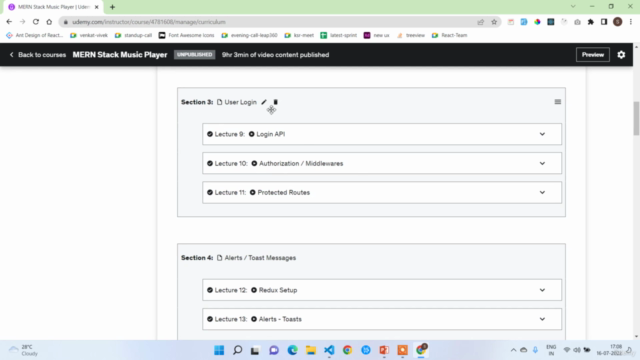Image resolution: width=640 pixels, height=360 pixels.
Task: Expand Lecture 12 Redux Setup
Action: (x=542, y=290)
